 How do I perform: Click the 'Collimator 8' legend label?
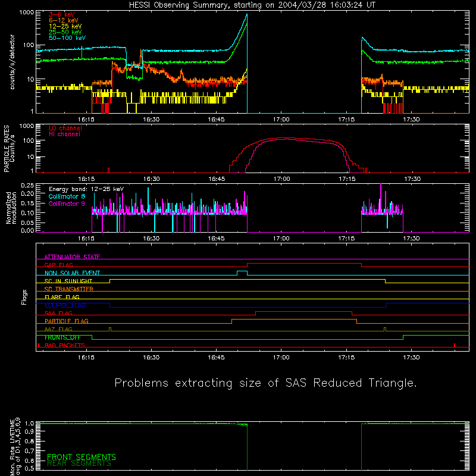(67, 196)
